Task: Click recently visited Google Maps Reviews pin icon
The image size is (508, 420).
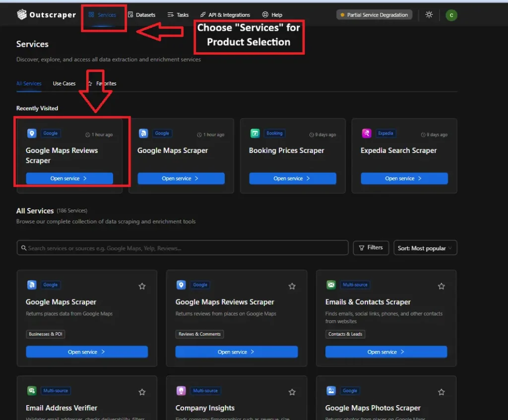Action: click(32, 133)
